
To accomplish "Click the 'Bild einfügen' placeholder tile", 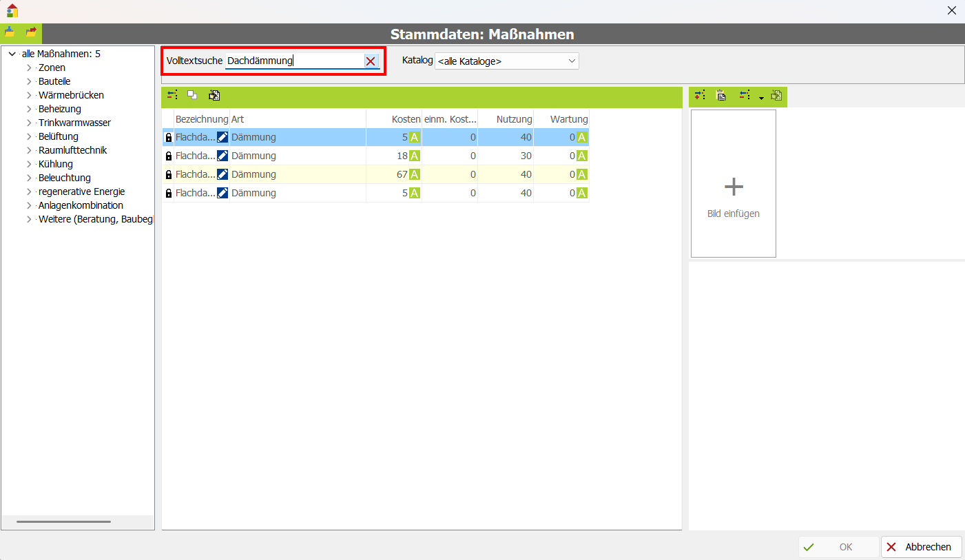I will 733,184.
